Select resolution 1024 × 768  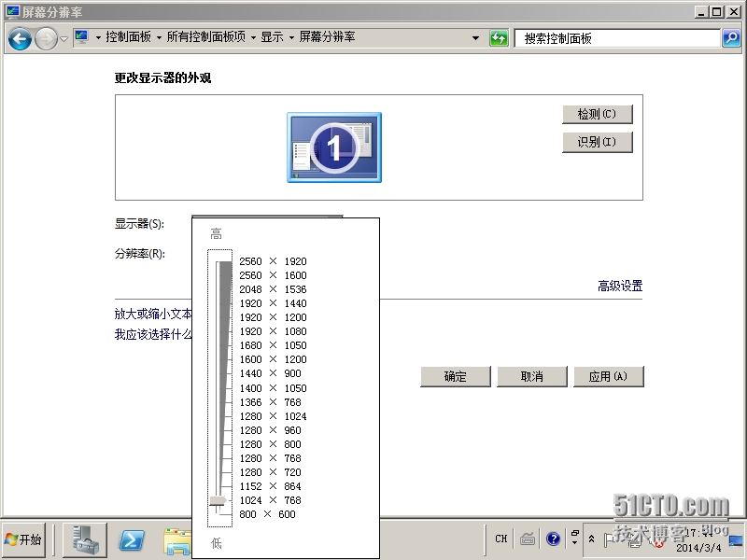(270, 500)
